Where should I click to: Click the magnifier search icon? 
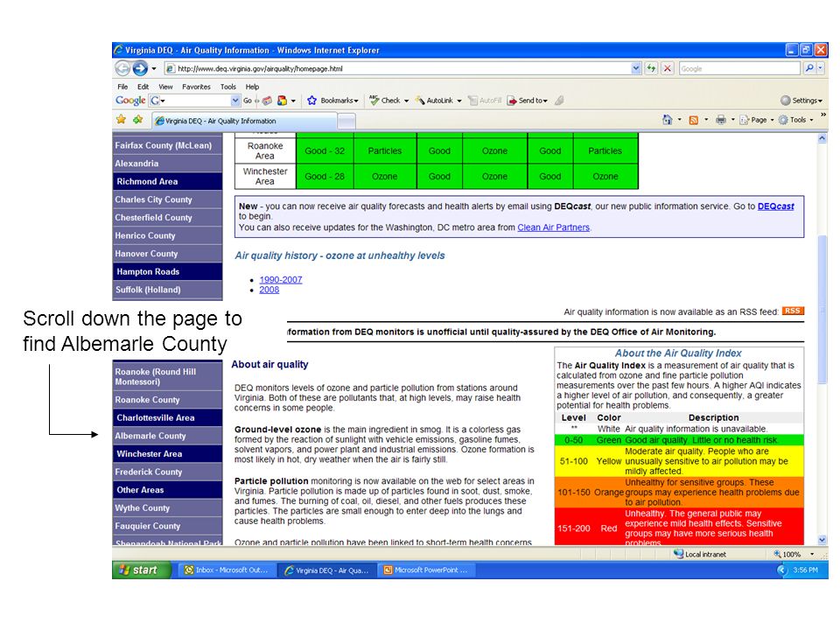click(x=808, y=68)
